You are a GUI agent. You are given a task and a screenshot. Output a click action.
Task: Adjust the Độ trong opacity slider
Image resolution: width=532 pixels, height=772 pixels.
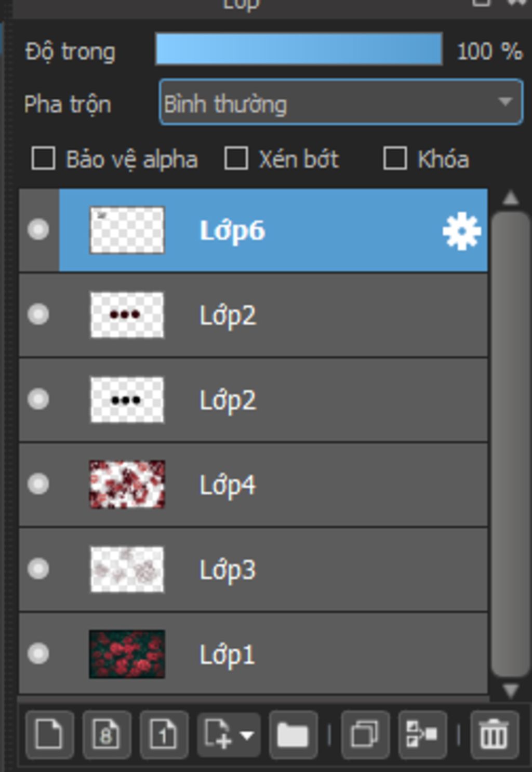[299, 50]
